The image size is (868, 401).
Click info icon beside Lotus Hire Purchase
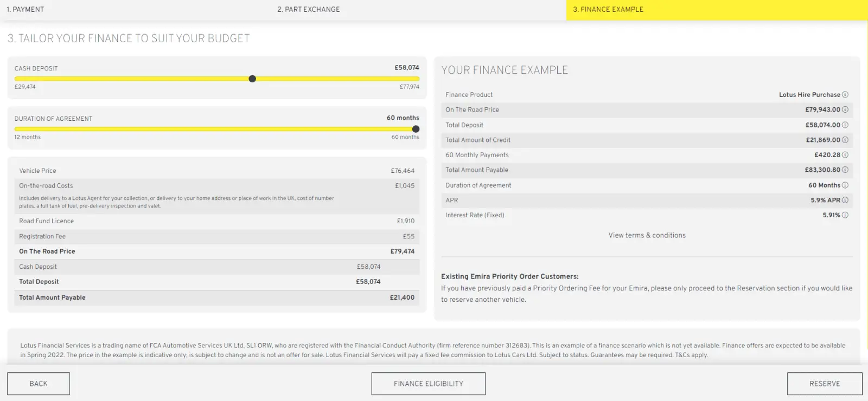[x=845, y=95]
